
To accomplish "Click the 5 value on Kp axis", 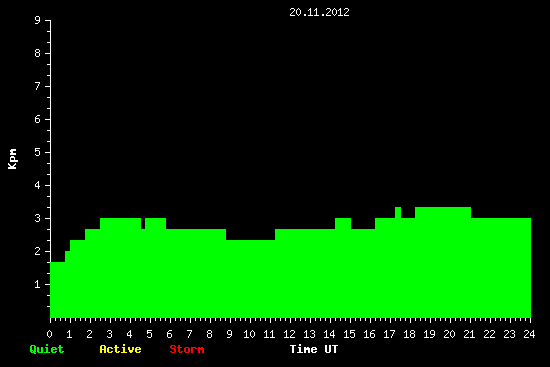I will point(38,152).
